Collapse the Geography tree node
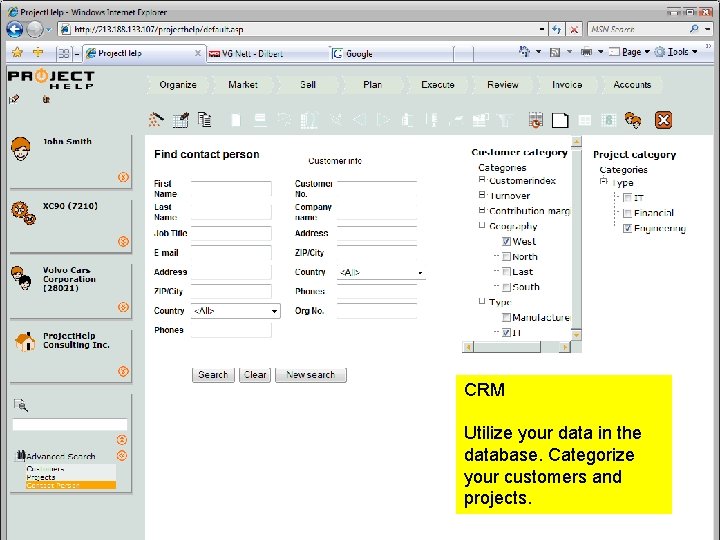720x540 pixels. point(482,225)
